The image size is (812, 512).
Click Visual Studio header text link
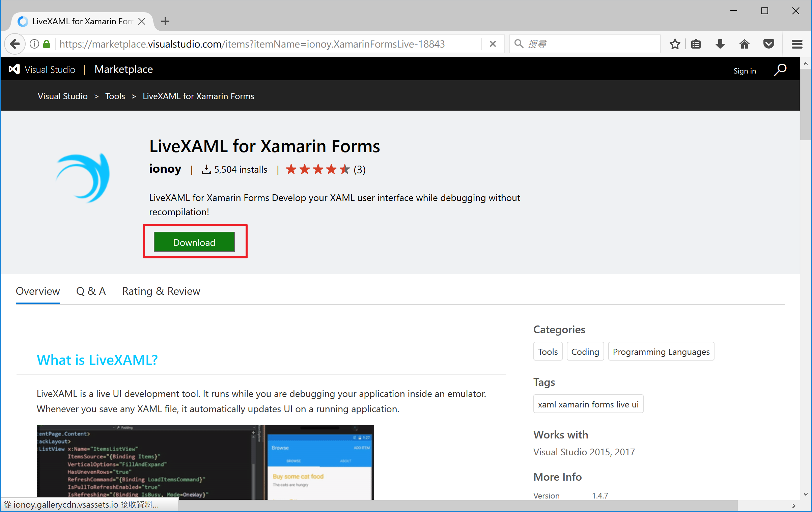coord(50,69)
